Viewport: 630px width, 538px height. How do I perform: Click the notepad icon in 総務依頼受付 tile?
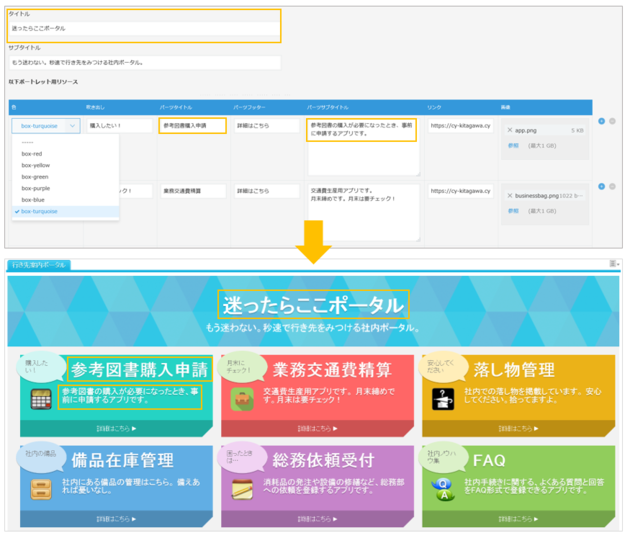tap(242, 491)
